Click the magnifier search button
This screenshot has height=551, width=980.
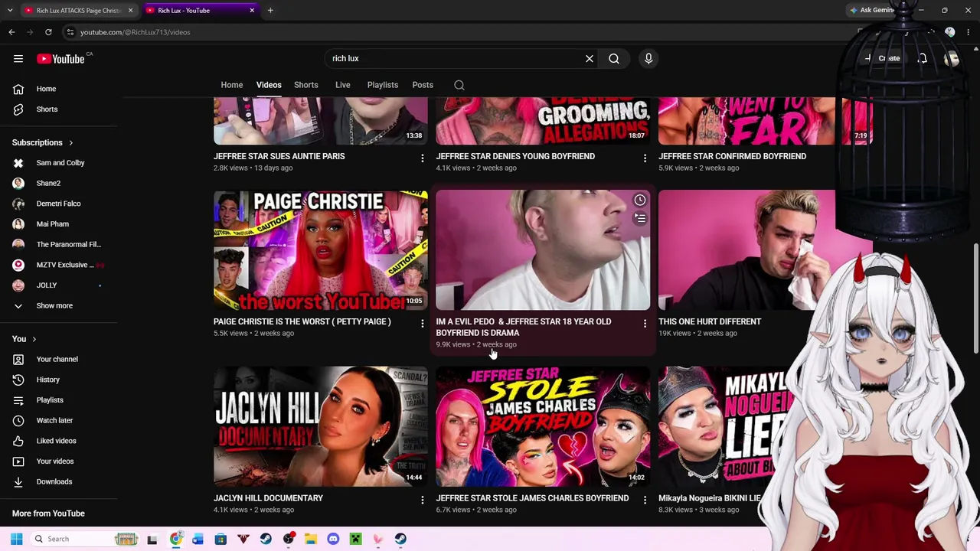[x=614, y=58]
